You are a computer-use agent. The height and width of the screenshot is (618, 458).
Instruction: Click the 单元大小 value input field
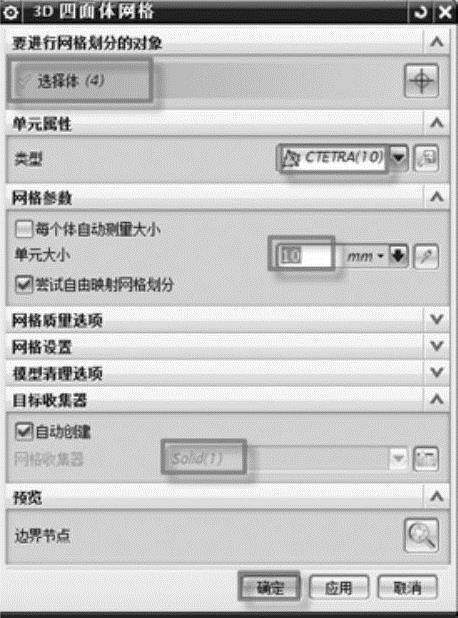(x=302, y=256)
